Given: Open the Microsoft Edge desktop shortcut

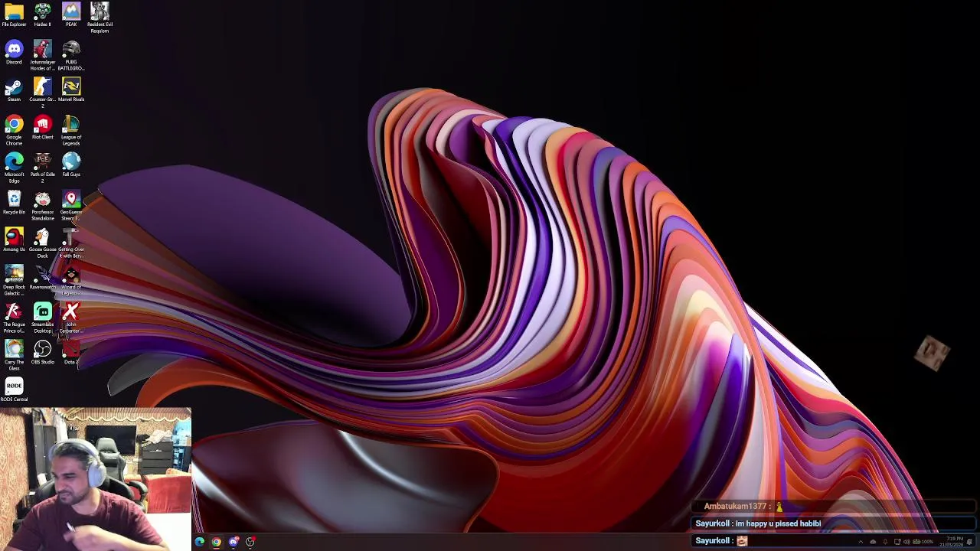Looking at the screenshot, I should pyautogui.click(x=14, y=168).
